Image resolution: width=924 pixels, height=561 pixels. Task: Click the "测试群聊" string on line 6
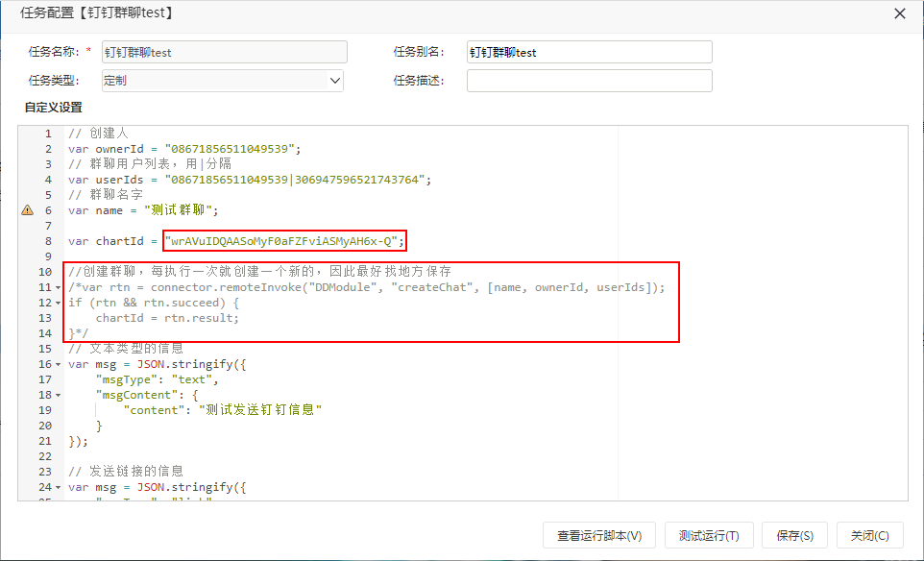[178, 210]
